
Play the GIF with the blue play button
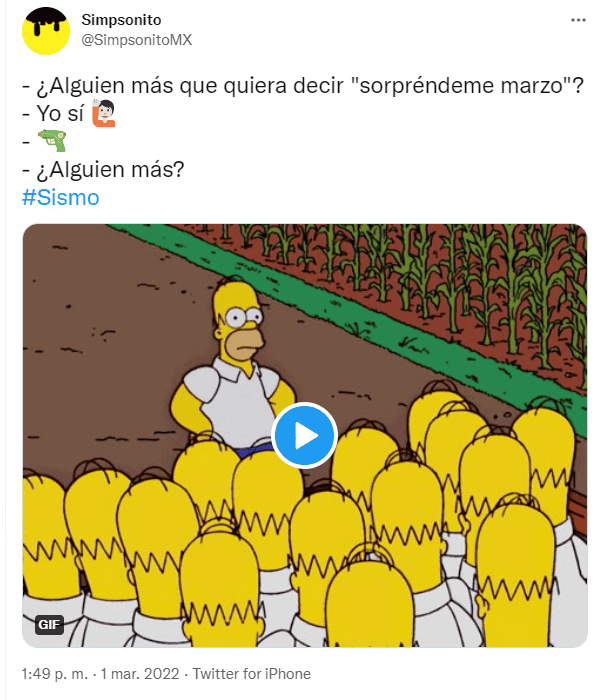(304, 435)
